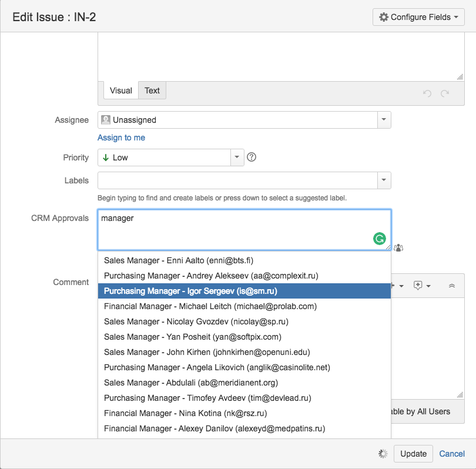
Task: Expand the Labels dropdown arrow
Action: (384, 180)
